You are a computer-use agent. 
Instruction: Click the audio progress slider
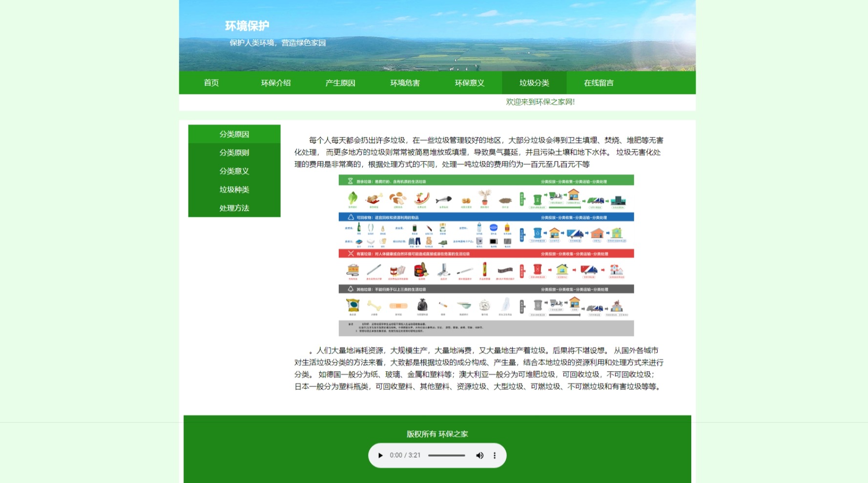point(446,455)
